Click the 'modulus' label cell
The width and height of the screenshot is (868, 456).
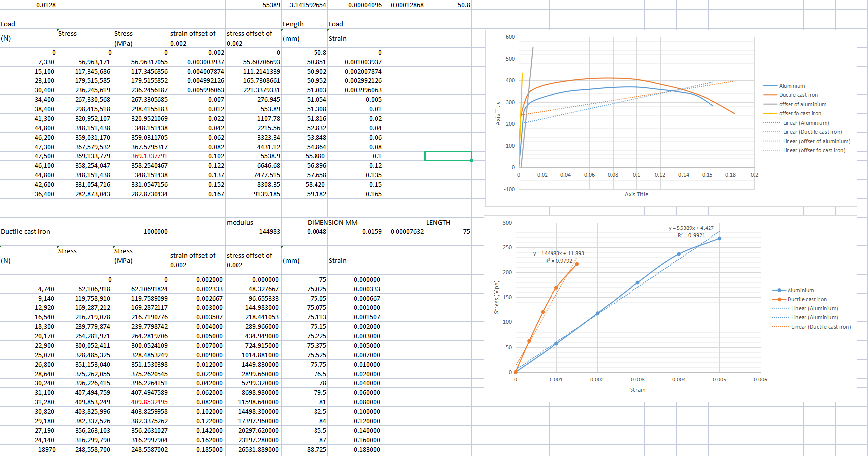239,222
